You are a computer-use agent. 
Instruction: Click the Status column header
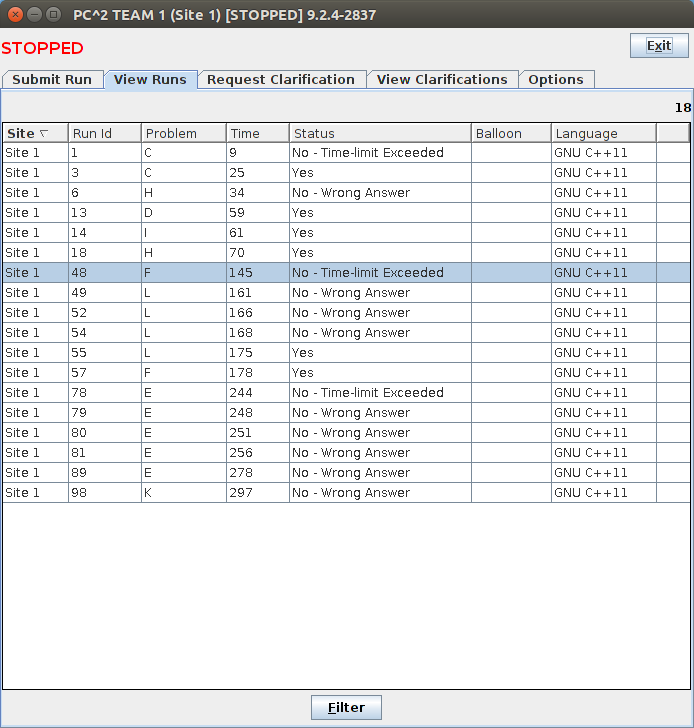(x=380, y=133)
